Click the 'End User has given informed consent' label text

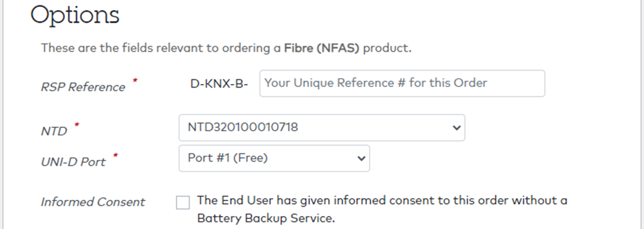coord(382,201)
